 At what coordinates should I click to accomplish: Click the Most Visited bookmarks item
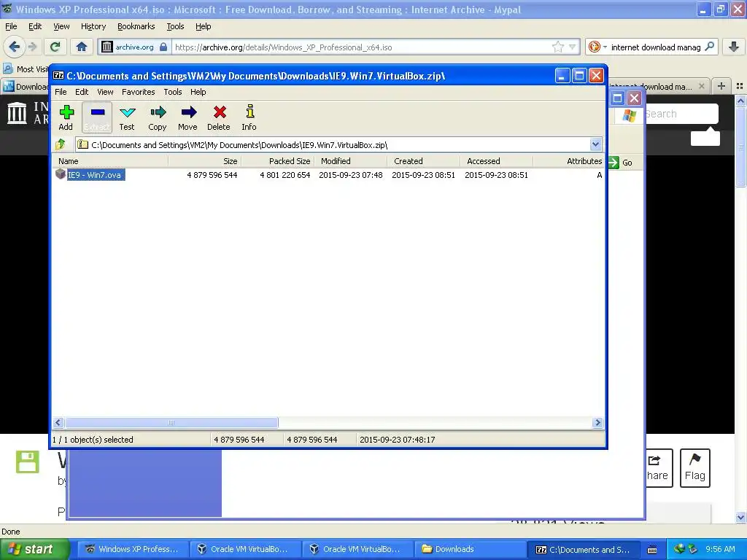pos(27,69)
